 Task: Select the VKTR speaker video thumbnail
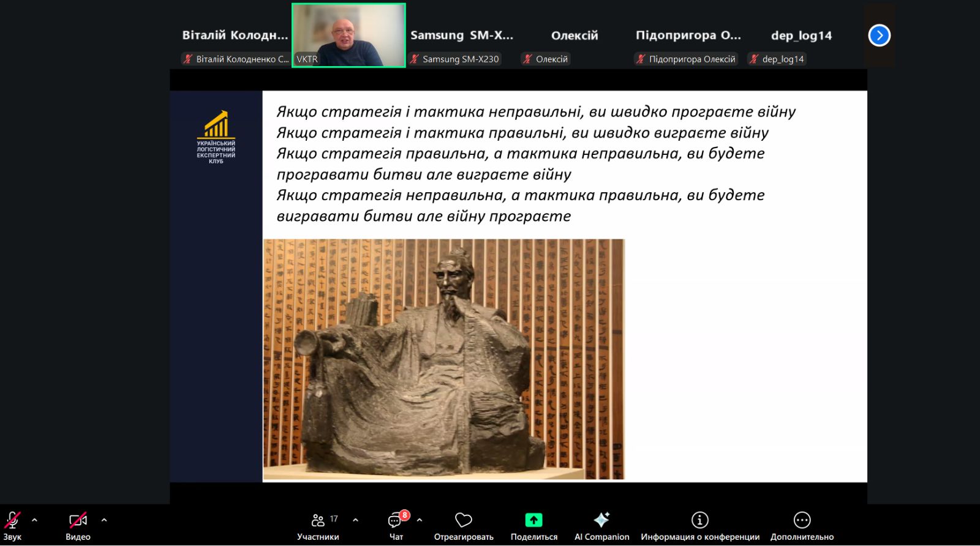tap(349, 35)
